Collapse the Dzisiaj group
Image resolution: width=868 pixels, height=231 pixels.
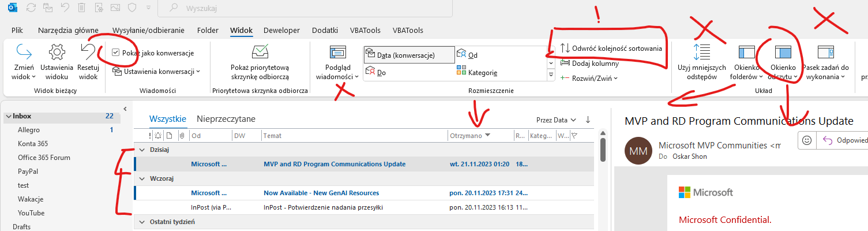142,150
